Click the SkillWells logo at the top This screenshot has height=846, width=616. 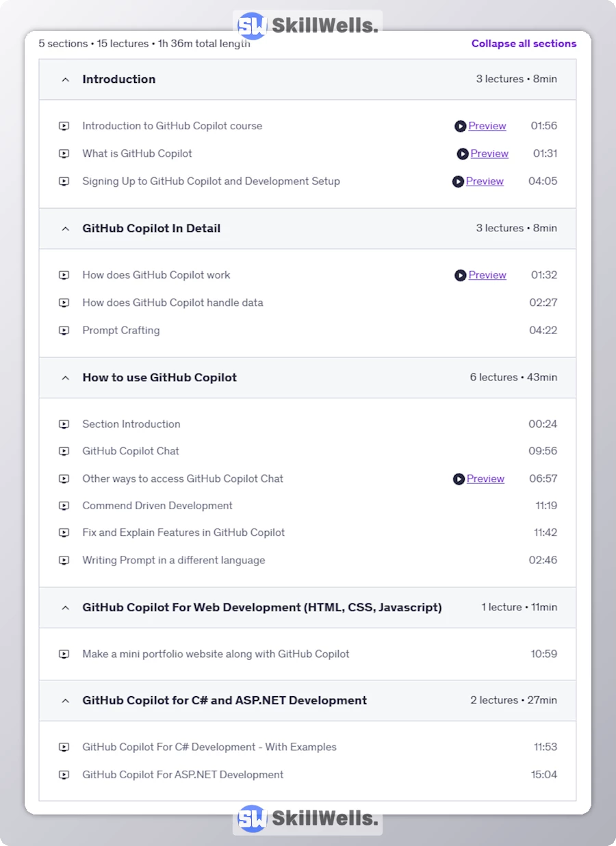click(x=307, y=25)
